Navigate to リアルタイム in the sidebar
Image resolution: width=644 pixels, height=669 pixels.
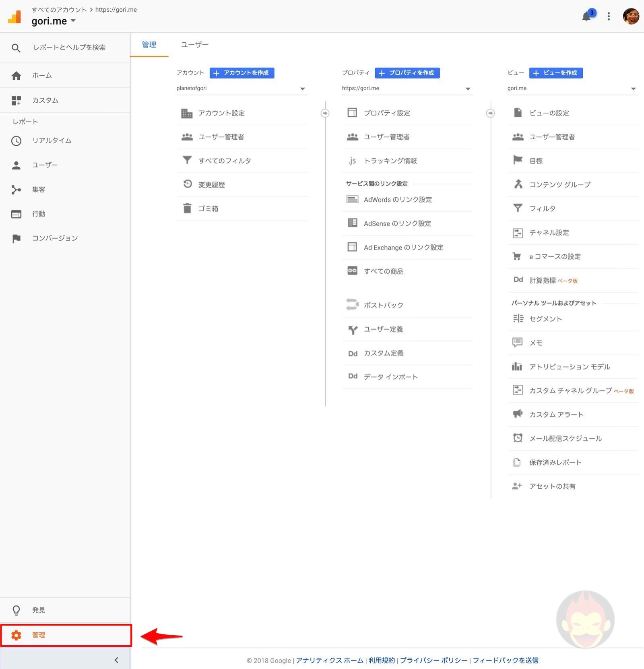click(x=52, y=140)
